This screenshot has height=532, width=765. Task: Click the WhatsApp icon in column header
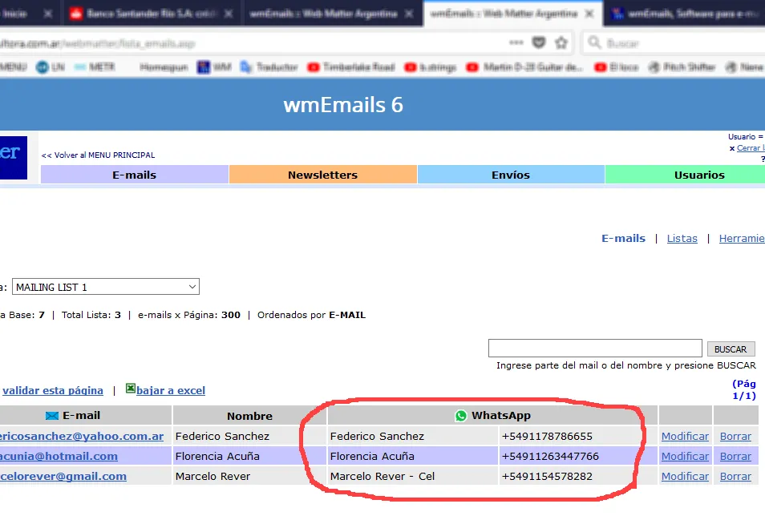(x=460, y=416)
